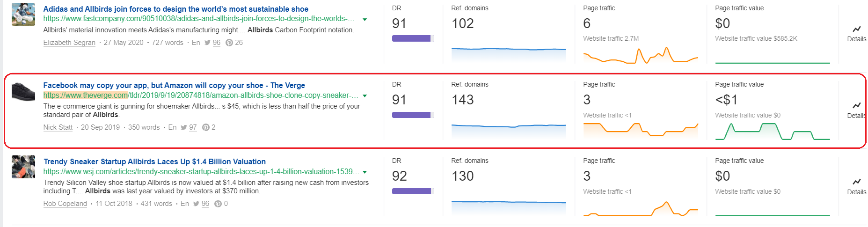Open the 'Adidas and Allbirds join forces' title
The image size is (868, 227).
pos(176,9)
